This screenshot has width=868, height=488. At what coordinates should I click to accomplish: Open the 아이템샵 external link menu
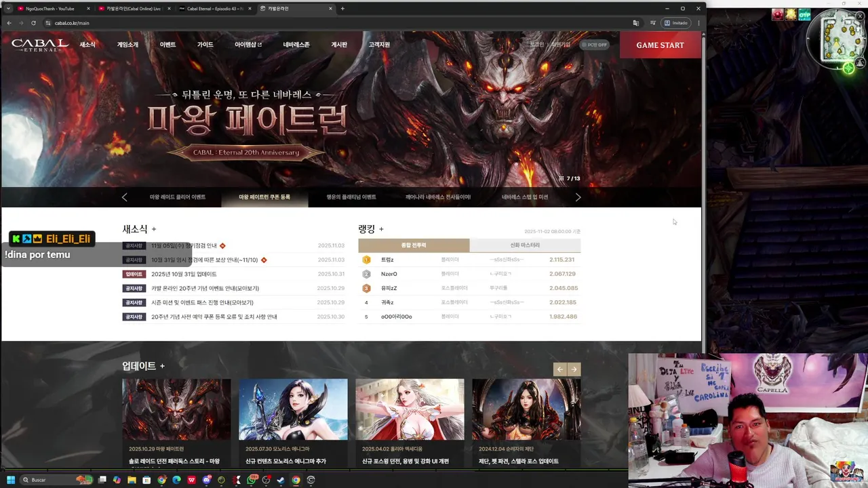click(x=248, y=45)
